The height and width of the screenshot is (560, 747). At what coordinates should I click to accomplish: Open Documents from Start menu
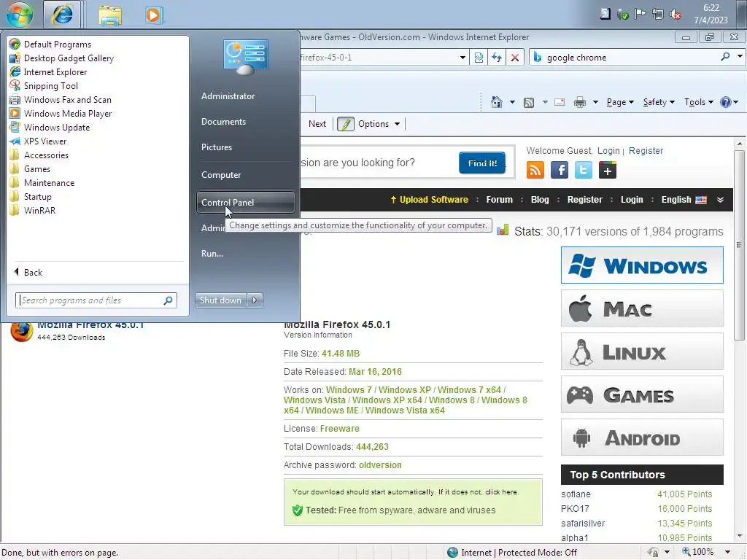point(223,122)
